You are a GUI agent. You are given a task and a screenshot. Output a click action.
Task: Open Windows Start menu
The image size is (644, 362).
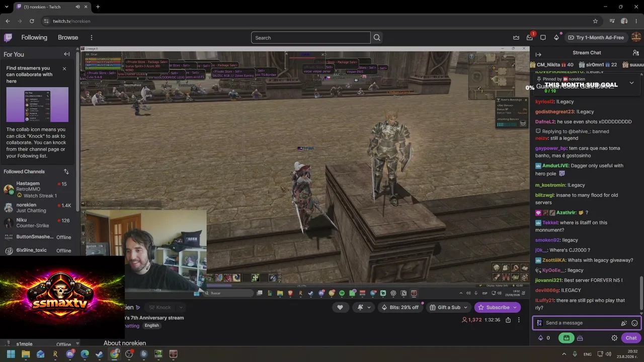pyautogui.click(x=11, y=354)
